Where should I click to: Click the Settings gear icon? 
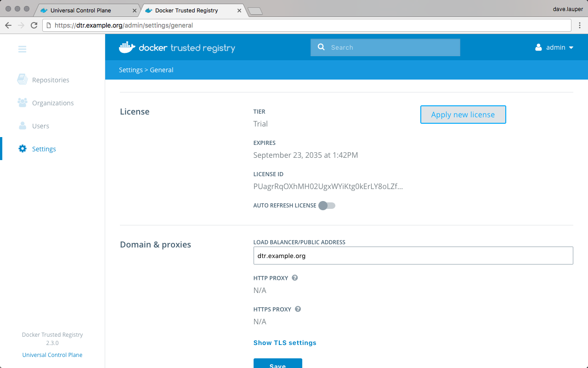pyautogui.click(x=22, y=149)
